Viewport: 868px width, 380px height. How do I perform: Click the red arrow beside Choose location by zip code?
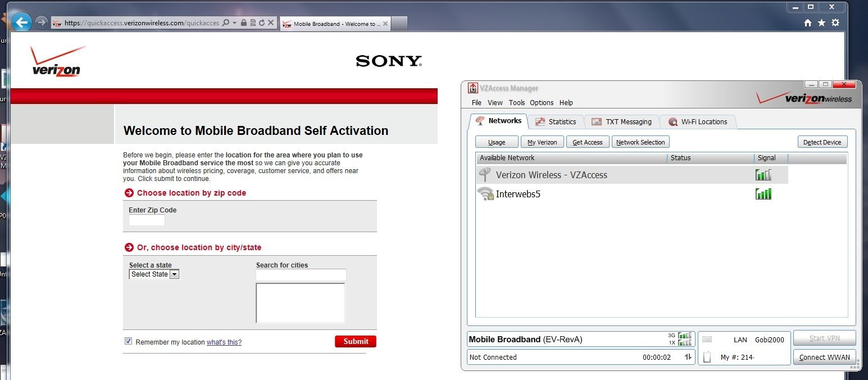click(x=129, y=193)
